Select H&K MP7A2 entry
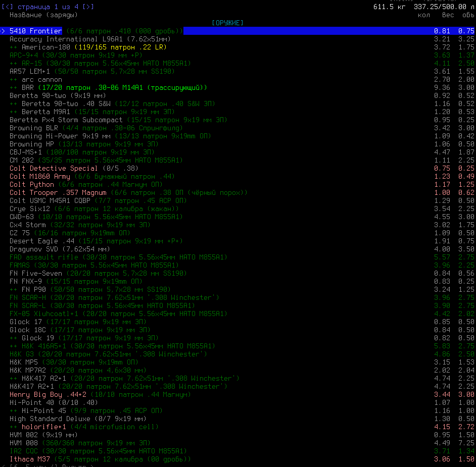476x467 pixels. (238, 371)
